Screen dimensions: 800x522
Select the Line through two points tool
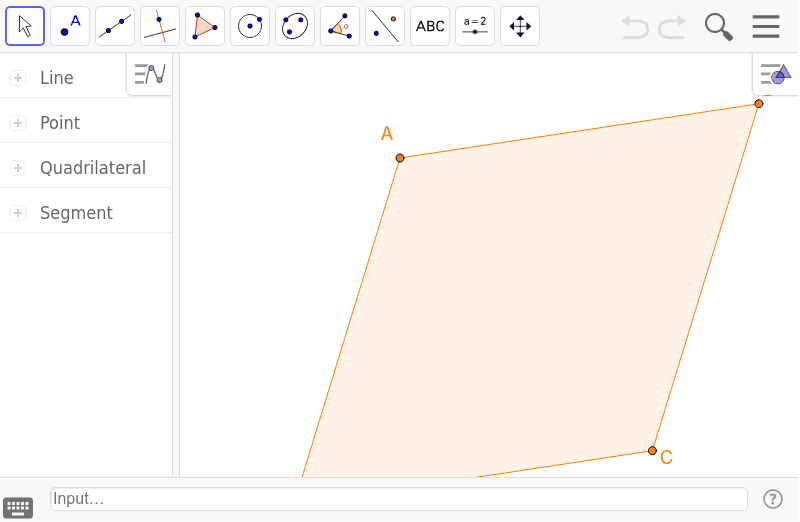(115, 26)
